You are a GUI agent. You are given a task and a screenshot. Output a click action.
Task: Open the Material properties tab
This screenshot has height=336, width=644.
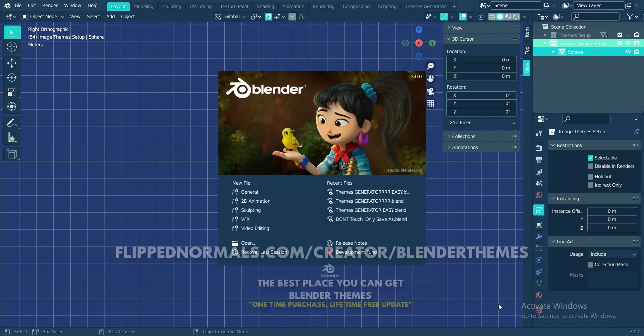point(539,295)
